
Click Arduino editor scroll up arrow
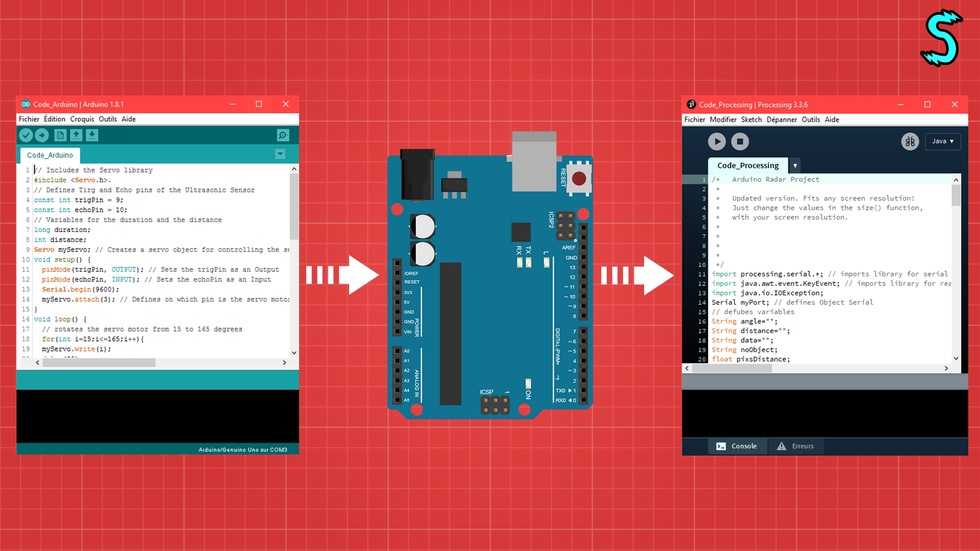[294, 169]
